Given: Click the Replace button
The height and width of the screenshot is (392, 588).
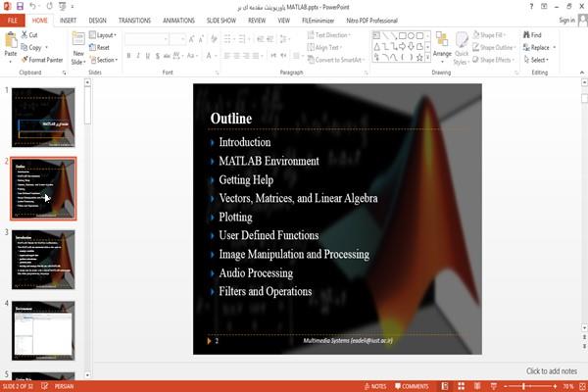Looking at the screenshot, I should pyautogui.click(x=539, y=47).
